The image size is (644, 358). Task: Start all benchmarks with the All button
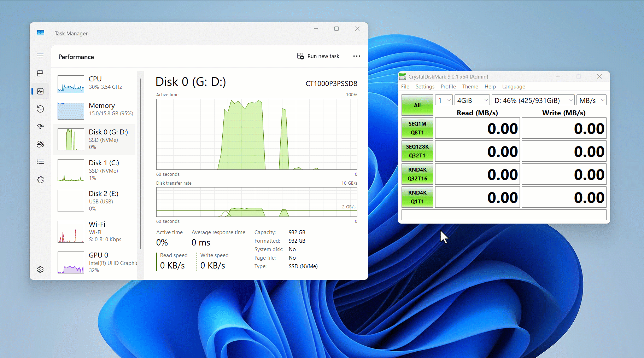[417, 105]
